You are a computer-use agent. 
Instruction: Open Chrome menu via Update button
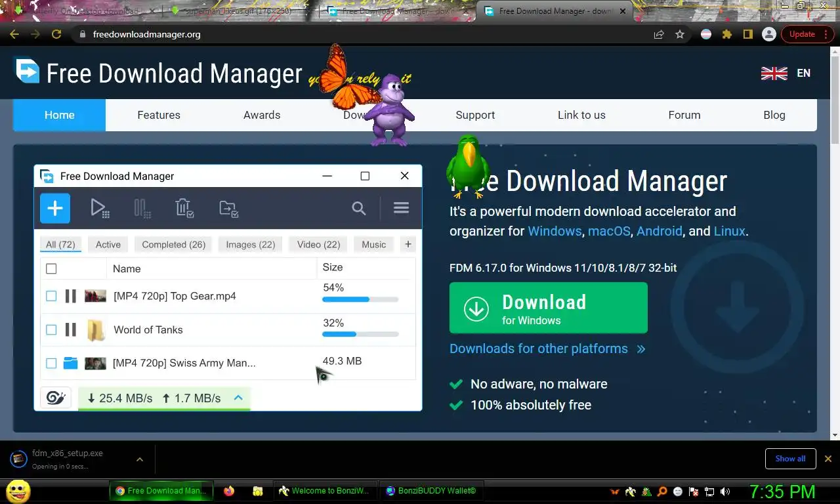pyautogui.click(x=807, y=34)
